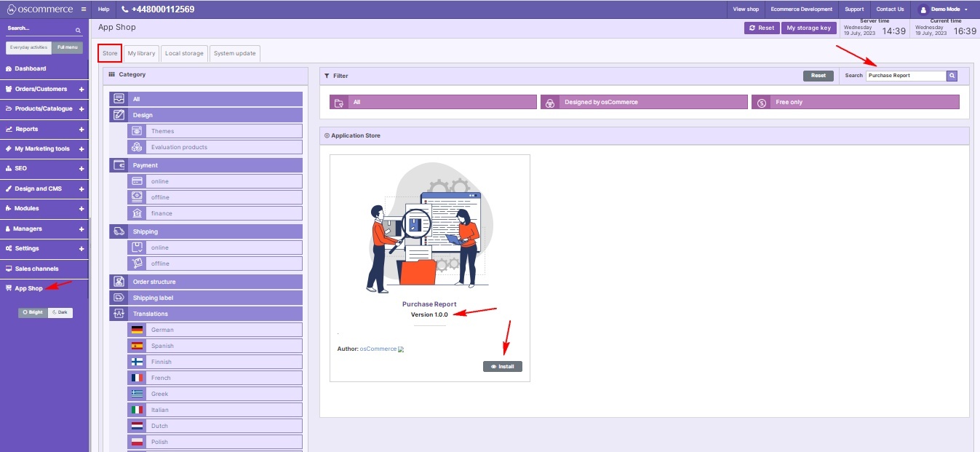Viewport: 980px width, 452px height.
Task: Click the German flag icon
Action: pyautogui.click(x=137, y=330)
